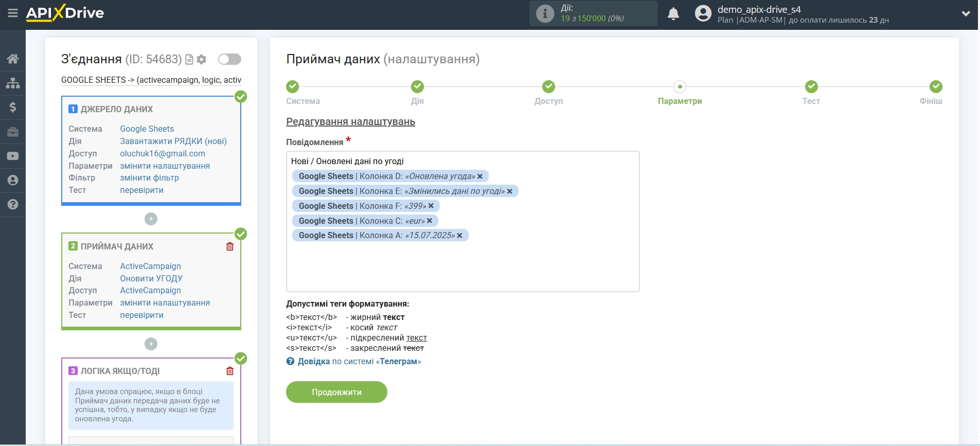Click the ЛОГІКА ЯКЩО/ТОДІ block title

pos(120,371)
